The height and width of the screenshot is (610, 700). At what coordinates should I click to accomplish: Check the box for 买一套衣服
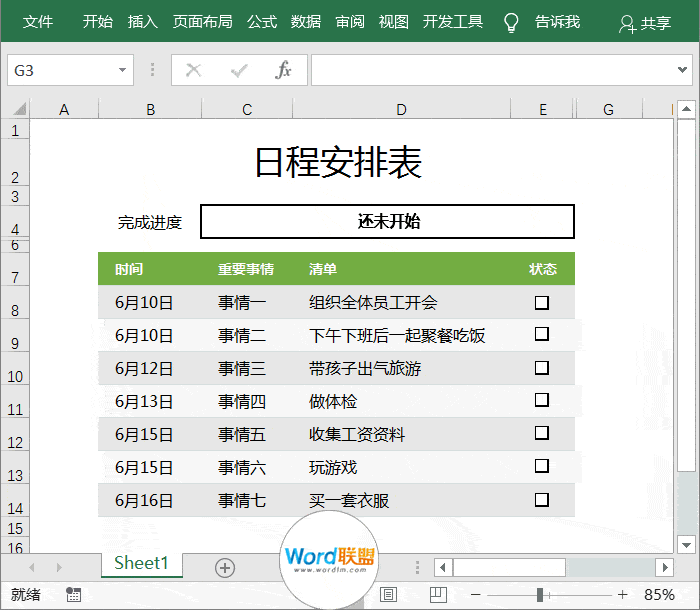542,499
